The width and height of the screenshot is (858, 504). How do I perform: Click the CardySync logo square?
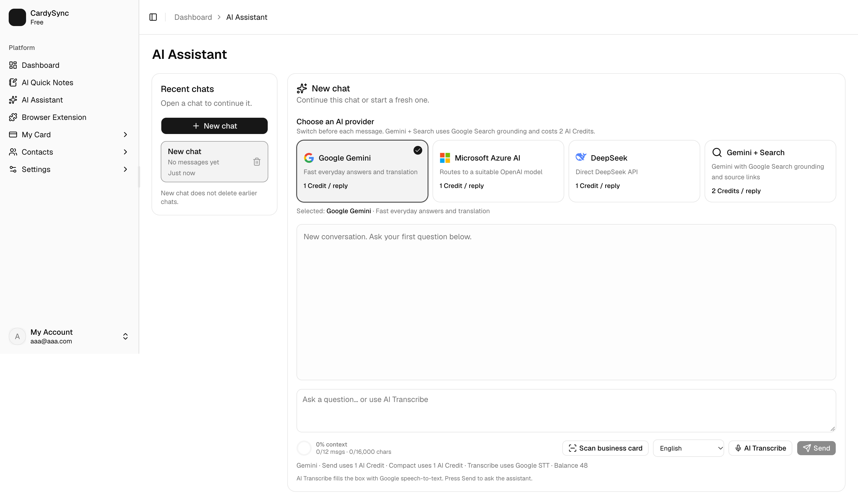coord(17,17)
